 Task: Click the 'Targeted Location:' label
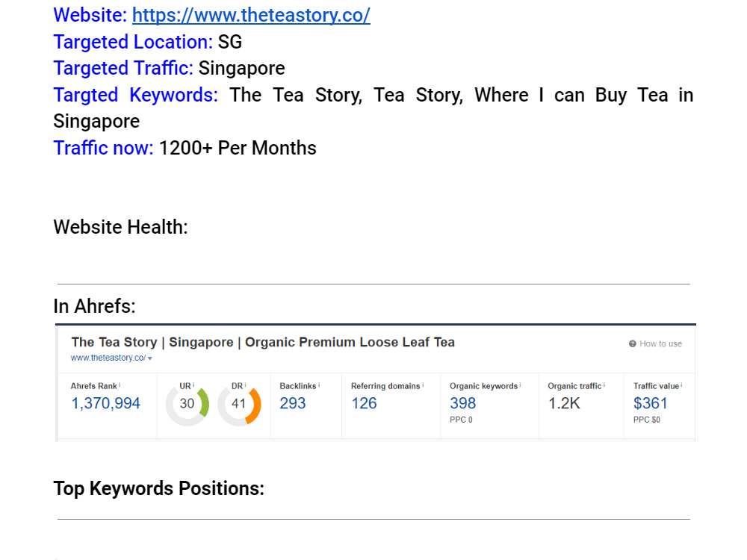tap(133, 42)
